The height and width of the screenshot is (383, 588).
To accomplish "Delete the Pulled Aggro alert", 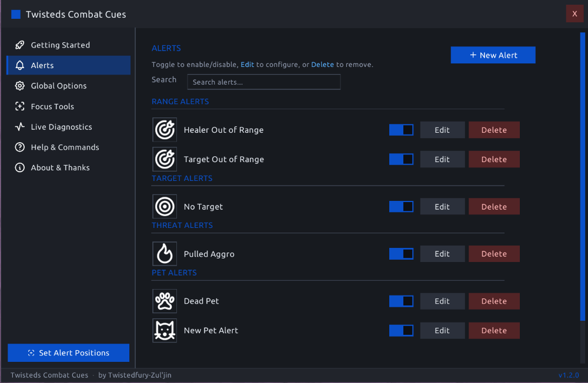I will (x=494, y=254).
